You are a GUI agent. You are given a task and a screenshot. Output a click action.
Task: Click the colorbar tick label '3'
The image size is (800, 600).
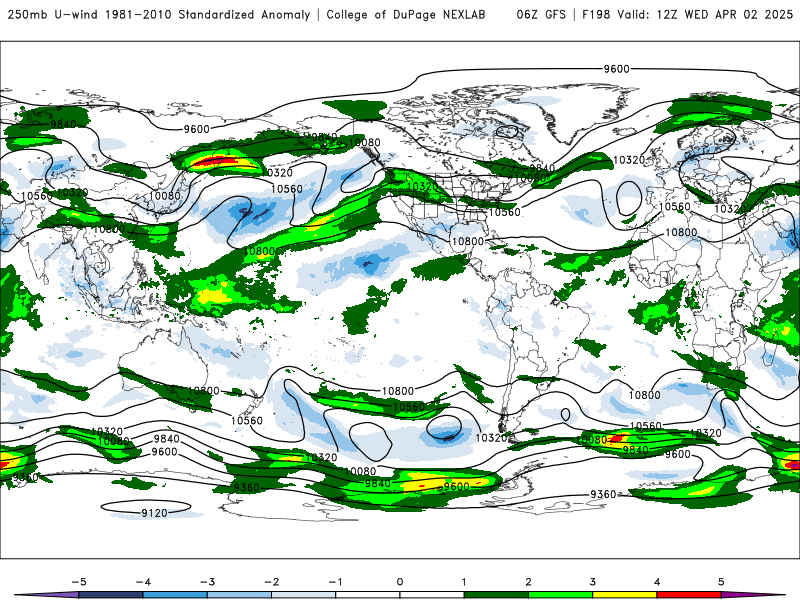[592, 582]
